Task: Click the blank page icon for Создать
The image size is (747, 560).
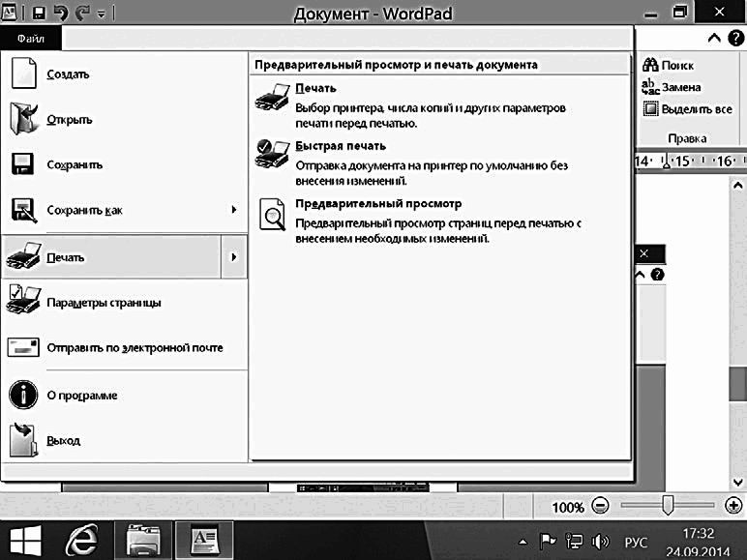Action: pyautogui.click(x=23, y=74)
